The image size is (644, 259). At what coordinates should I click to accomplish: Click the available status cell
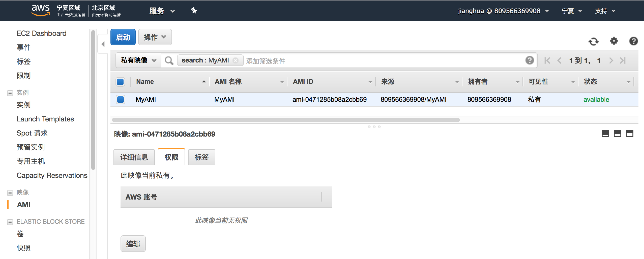pyautogui.click(x=596, y=100)
